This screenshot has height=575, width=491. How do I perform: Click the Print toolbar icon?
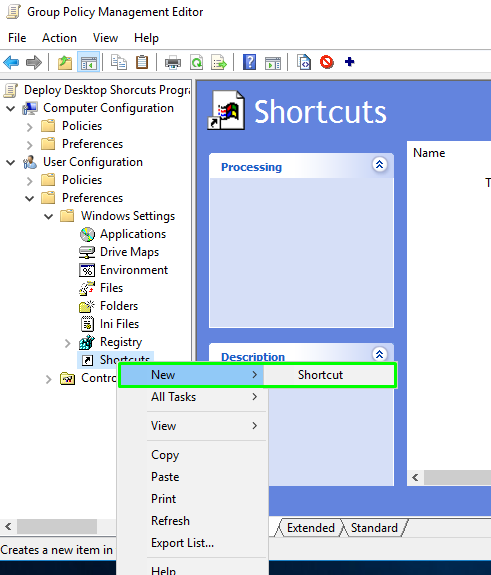[x=173, y=62]
